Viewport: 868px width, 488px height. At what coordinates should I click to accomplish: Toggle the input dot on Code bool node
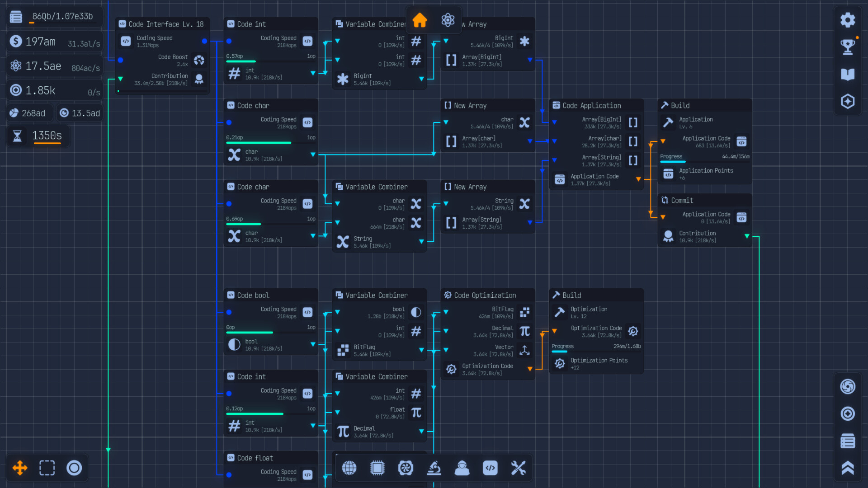click(x=229, y=312)
